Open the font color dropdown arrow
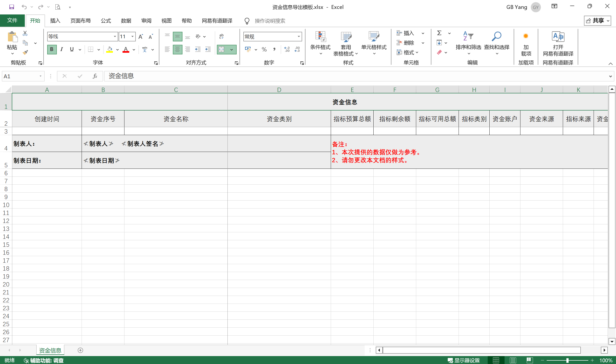The image size is (616, 364). click(x=134, y=50)
